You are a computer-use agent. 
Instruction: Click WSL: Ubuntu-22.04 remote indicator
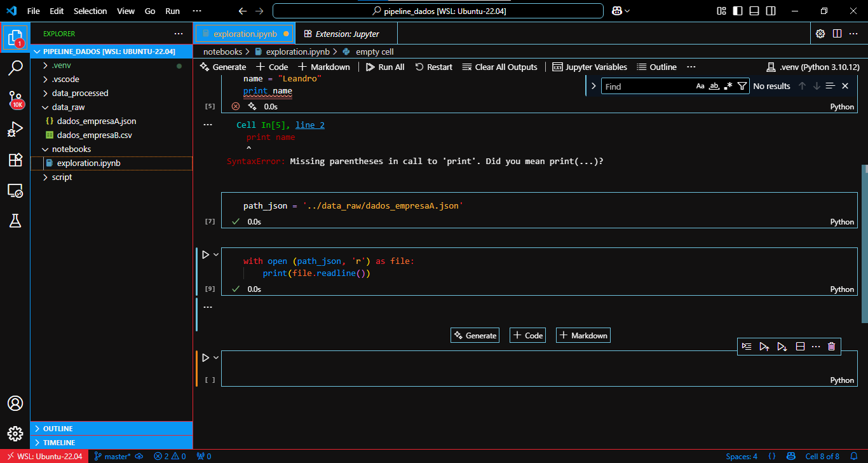tap(44, 456)
